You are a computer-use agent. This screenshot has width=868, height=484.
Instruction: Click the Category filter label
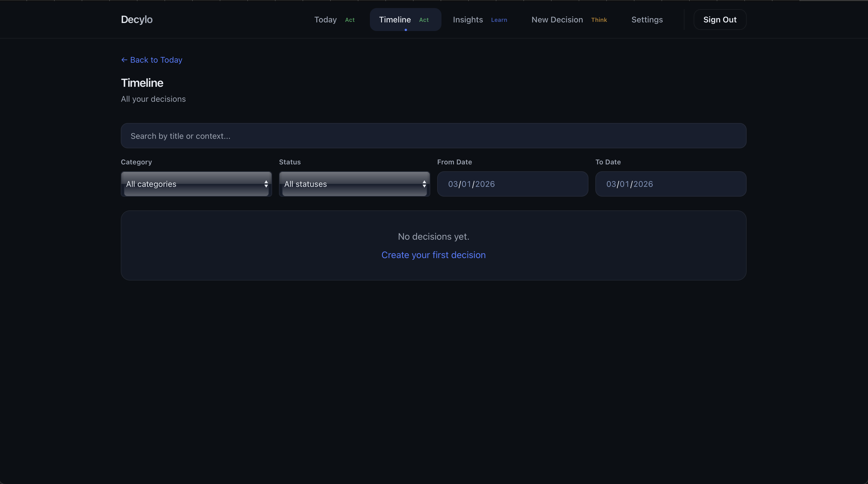point(136,162)
